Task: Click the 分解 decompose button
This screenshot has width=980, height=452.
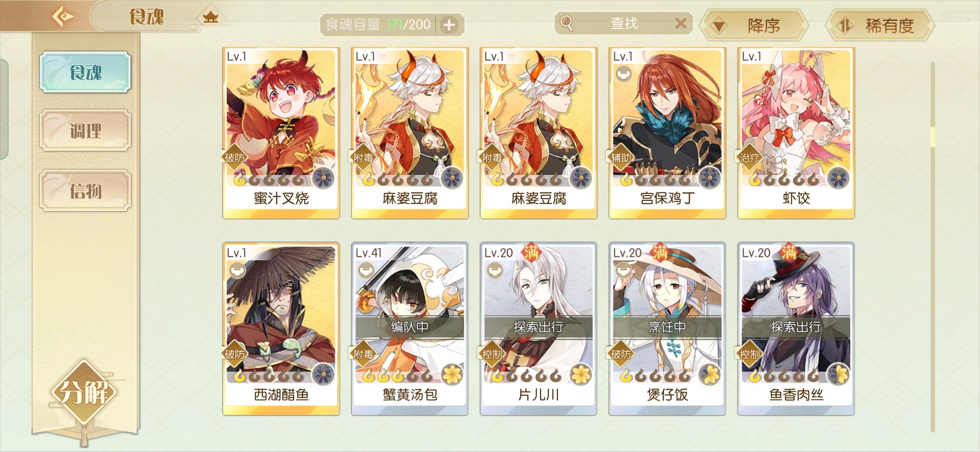Action: tap(84, 393)
